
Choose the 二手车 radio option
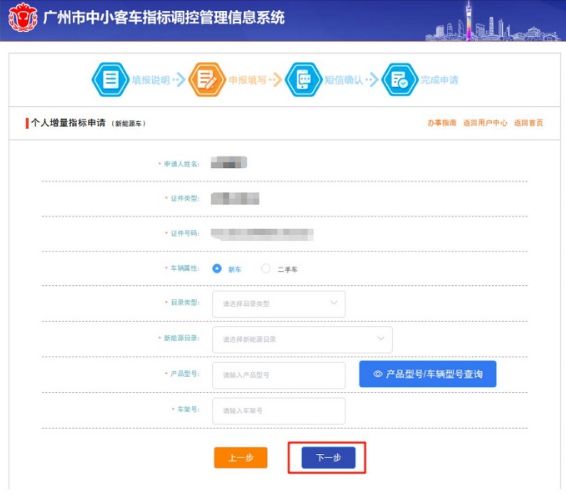coord(266,269)
